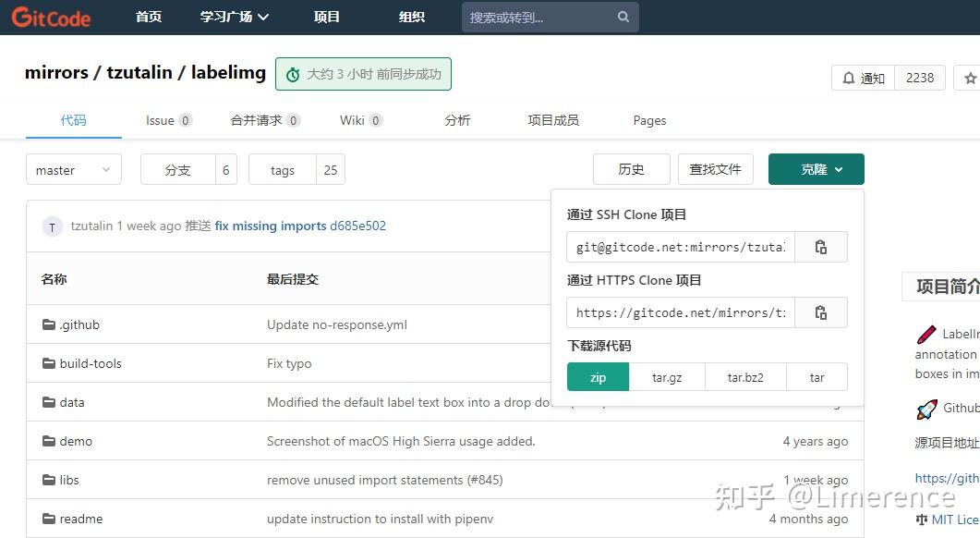This screenshot has width=980, height=538.
Task: Click the readme folder icon
Action: [49, 518]
